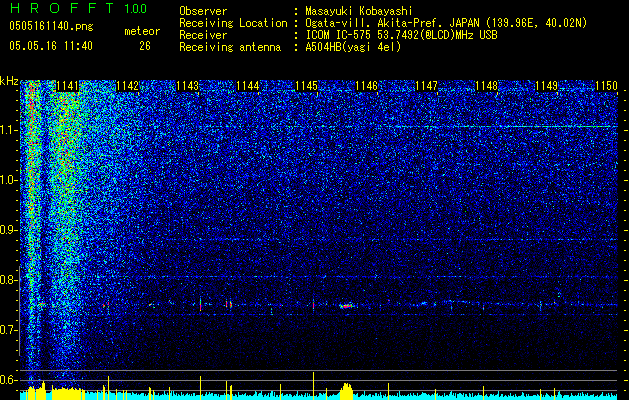Click the meteor count 26
The width and height of the screenshot is (629, 400).
pyautogui.click(x=145, y=46)
